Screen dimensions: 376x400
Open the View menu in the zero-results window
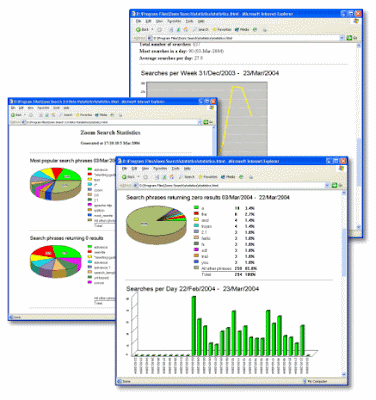tap(146, 169)
